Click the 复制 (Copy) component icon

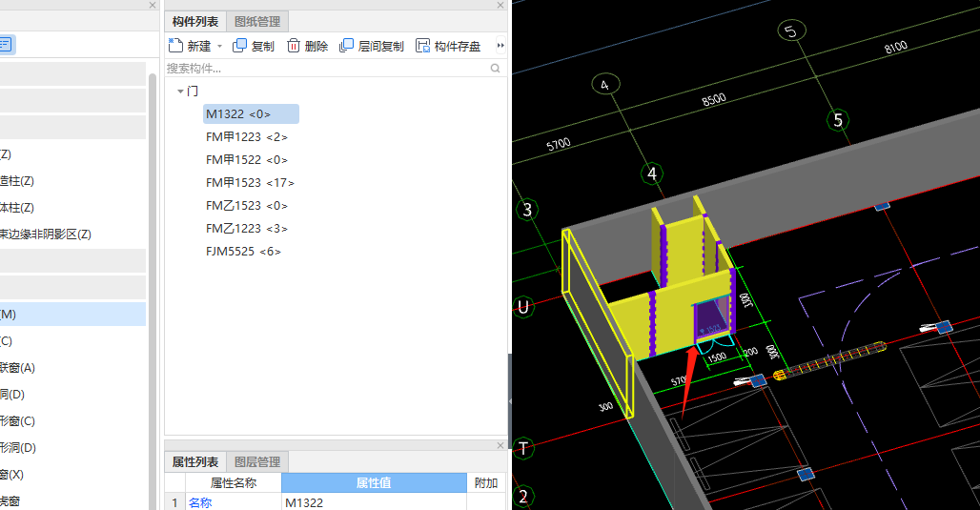coord(239,46)
